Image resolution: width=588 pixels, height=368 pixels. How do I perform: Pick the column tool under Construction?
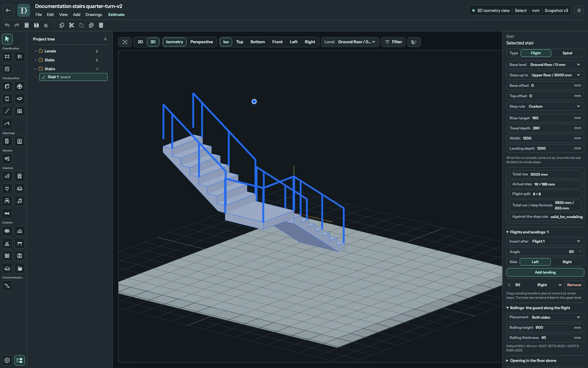tap(7, 99)
